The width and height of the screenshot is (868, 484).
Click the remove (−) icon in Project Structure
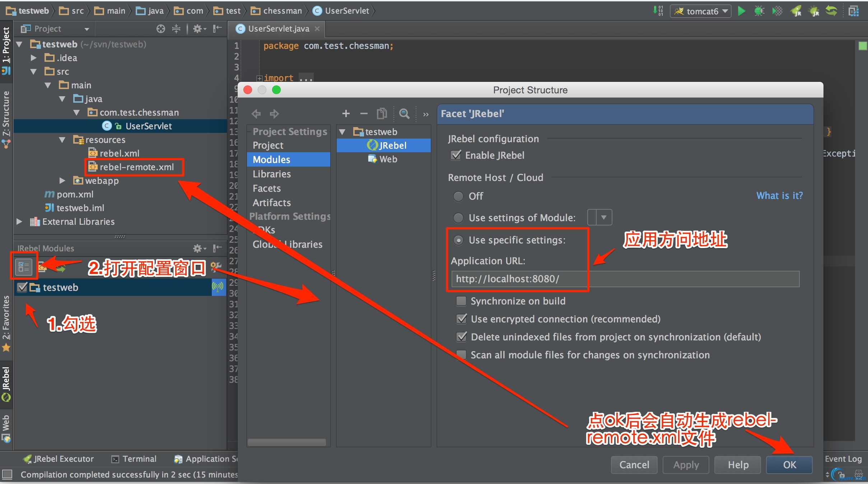coord(364,114)
